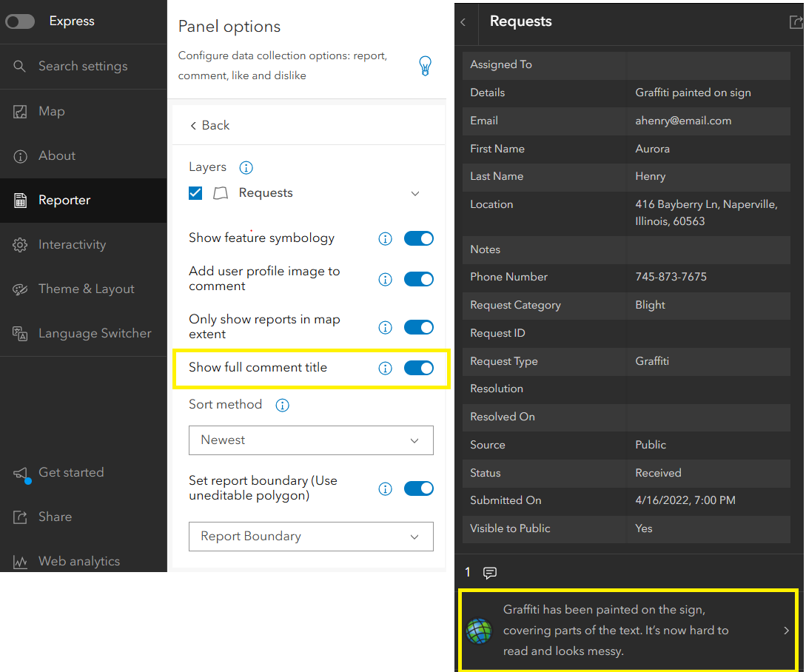Open the Sort method Newest dropdown
The width and height of the screenshot is (806, 672).
(311, 440)
